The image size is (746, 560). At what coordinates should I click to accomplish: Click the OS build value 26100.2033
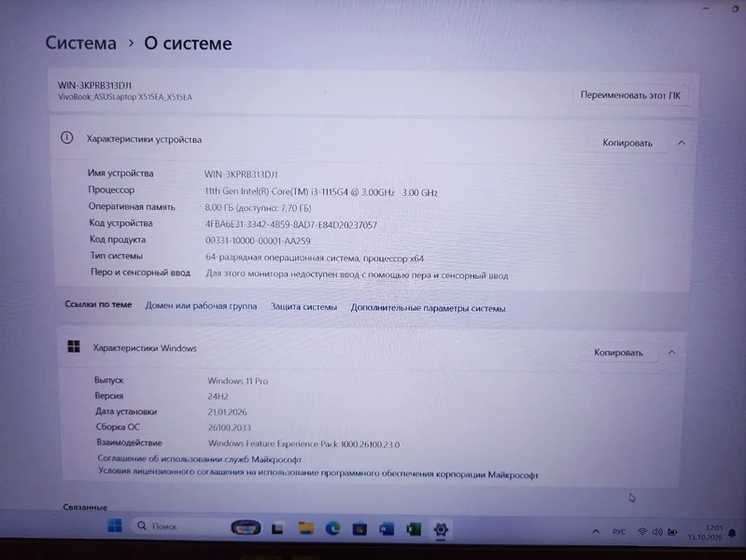coord(230,427)
